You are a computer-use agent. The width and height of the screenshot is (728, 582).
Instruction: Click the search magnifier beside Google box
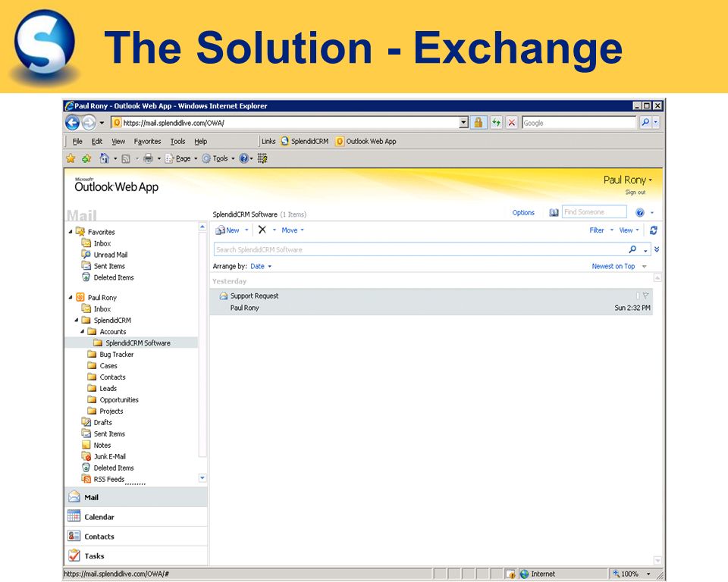point(645,123)
